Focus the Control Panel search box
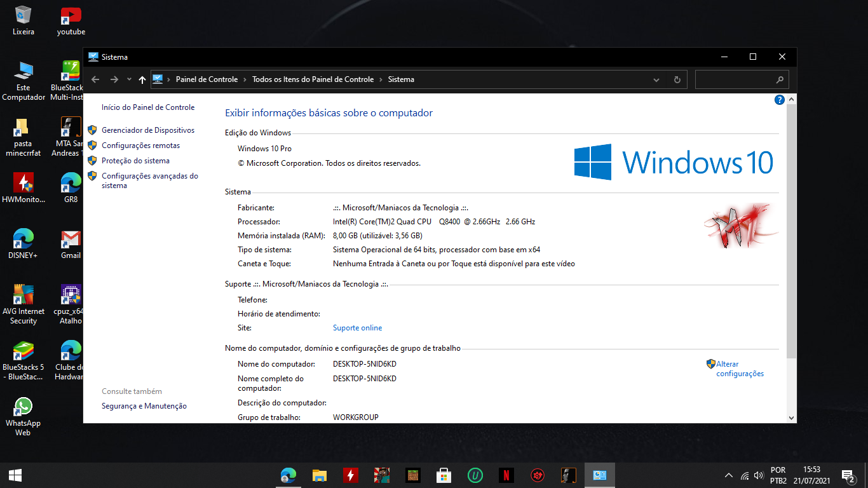The width and height of the screenshot is (868, 488). (x=742, y=79)
